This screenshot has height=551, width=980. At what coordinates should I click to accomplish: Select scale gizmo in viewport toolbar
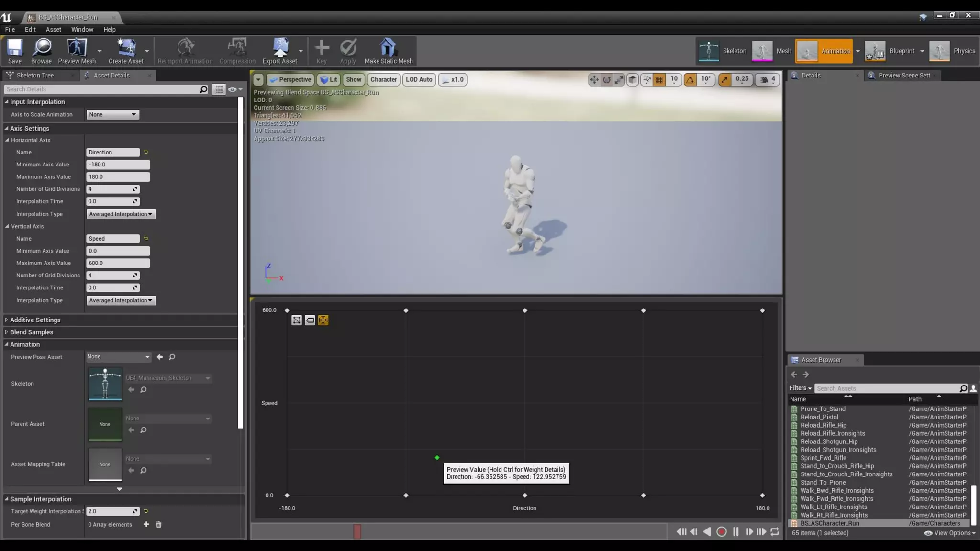click(619, 79)
